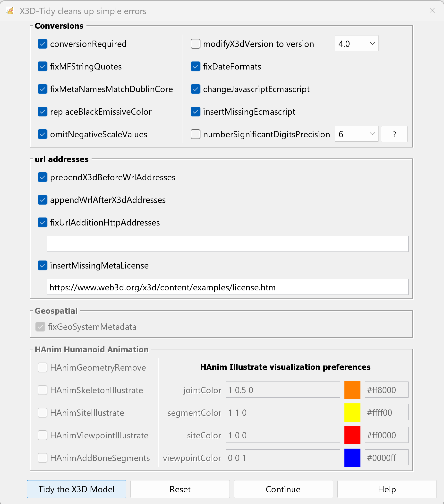Toggle insertMissingMetaLicense checkbox
Screen dimensions: 444x504
point(43,266)
